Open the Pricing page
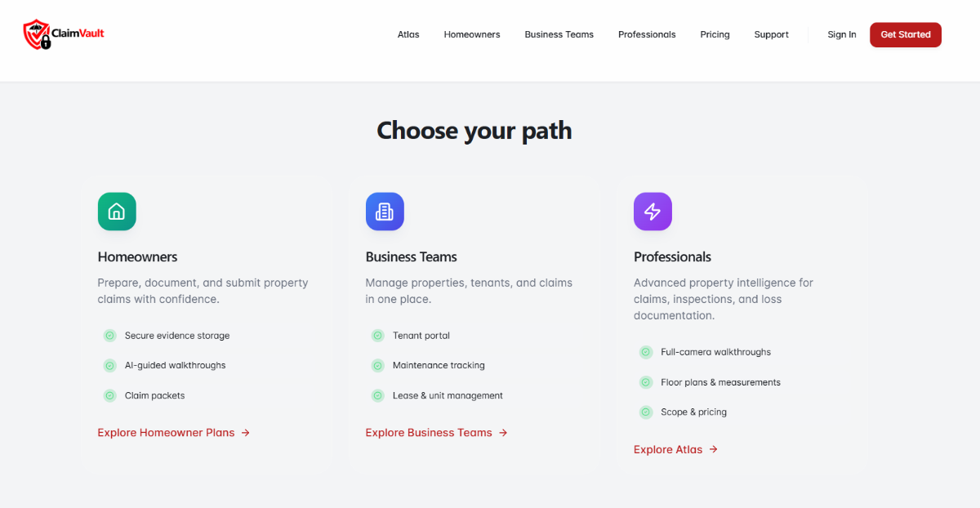 tap(715, 34)
